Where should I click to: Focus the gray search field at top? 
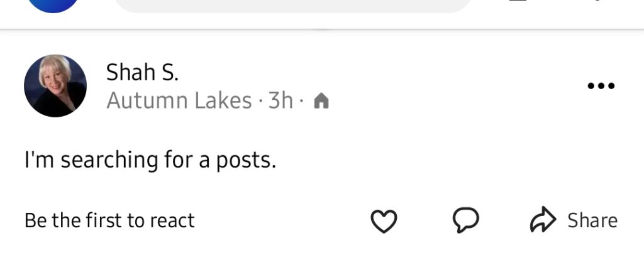point(293,5)
